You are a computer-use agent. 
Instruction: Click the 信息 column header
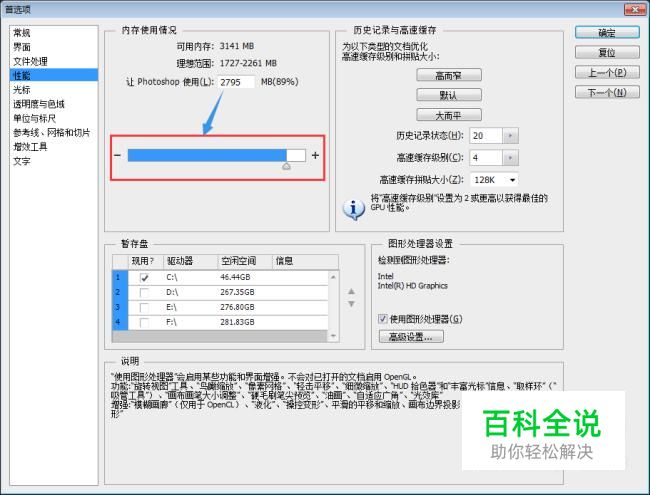tap(305, 261)
